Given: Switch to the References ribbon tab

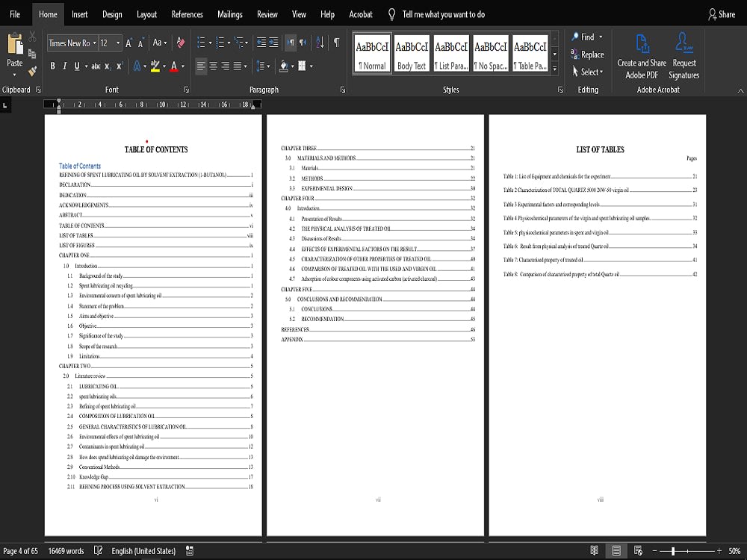Looking at the screenshot, I should [x=187, y=13].
